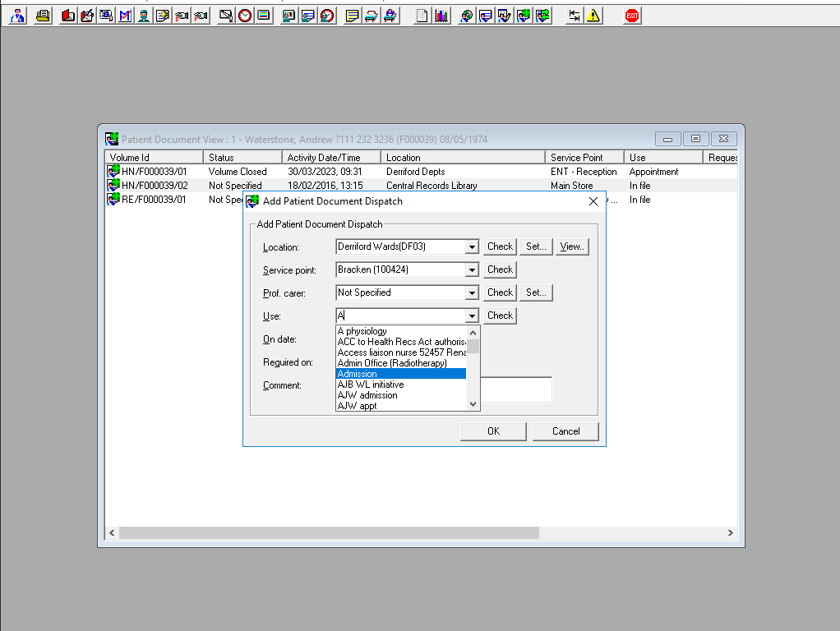The width and height of the screenshot is (840, 631).
Task: Click Set... beside the Location field
Action: click(536, 246)
